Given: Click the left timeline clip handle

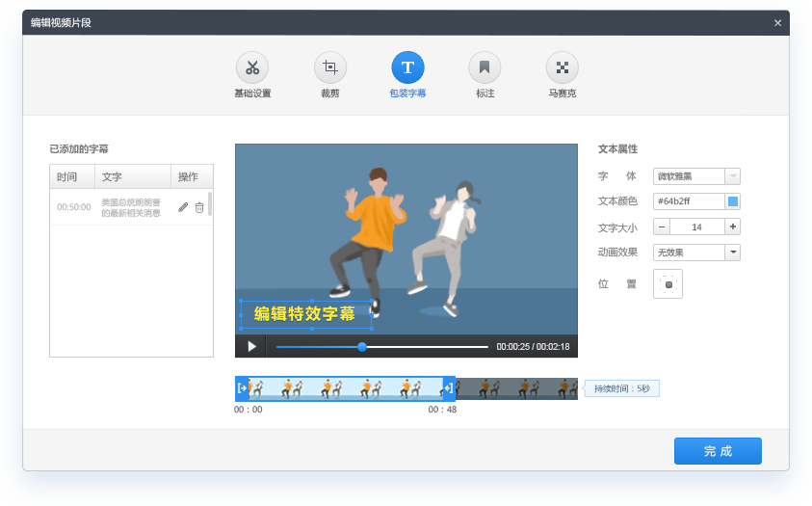Looking at the screenshot, I should [242, 388].
